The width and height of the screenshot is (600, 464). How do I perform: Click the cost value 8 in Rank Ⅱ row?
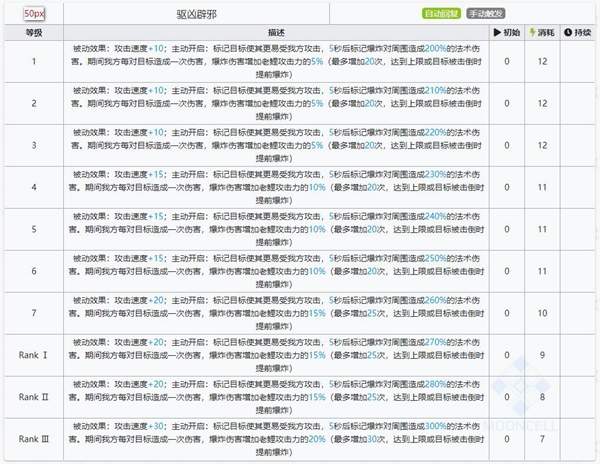(x=542, y=397)
